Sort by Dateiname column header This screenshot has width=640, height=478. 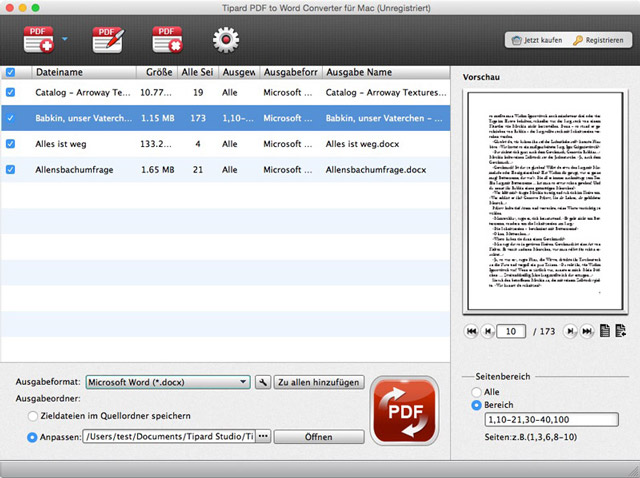click(84, 72)
